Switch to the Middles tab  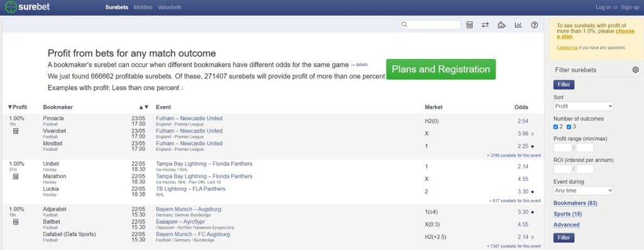(x=143, y=8)
